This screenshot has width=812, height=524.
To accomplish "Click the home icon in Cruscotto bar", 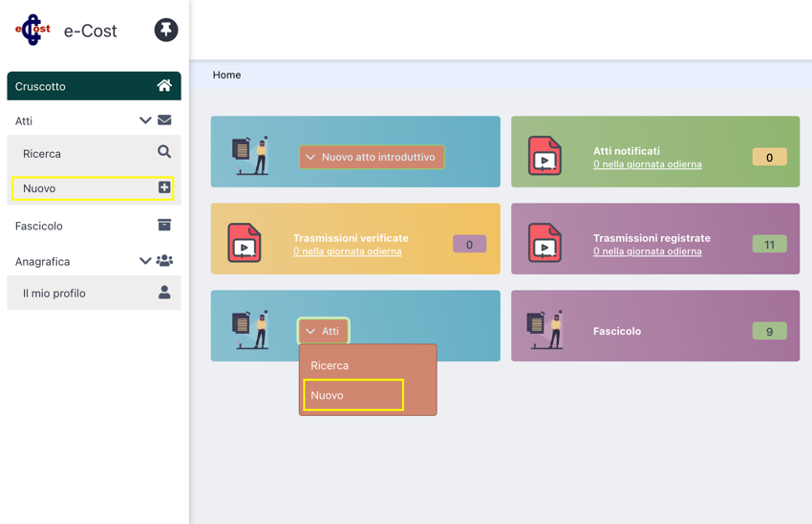I will coord(164,86).
